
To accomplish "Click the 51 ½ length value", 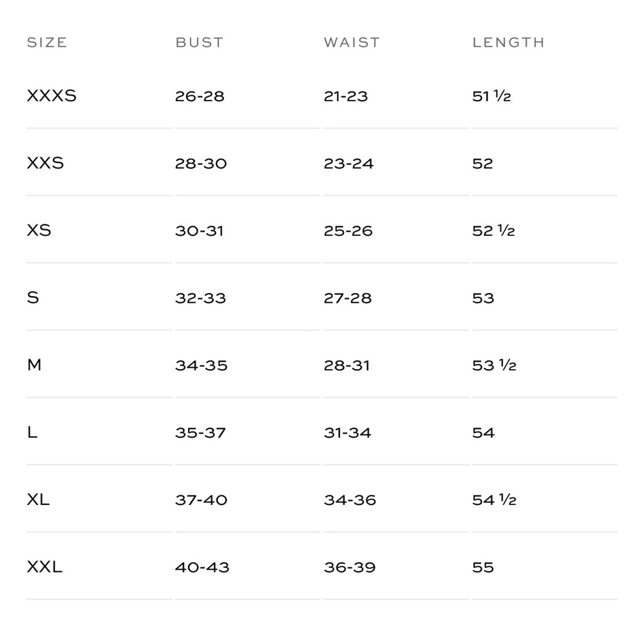I will pyautogui.click(x=491, y=96).
